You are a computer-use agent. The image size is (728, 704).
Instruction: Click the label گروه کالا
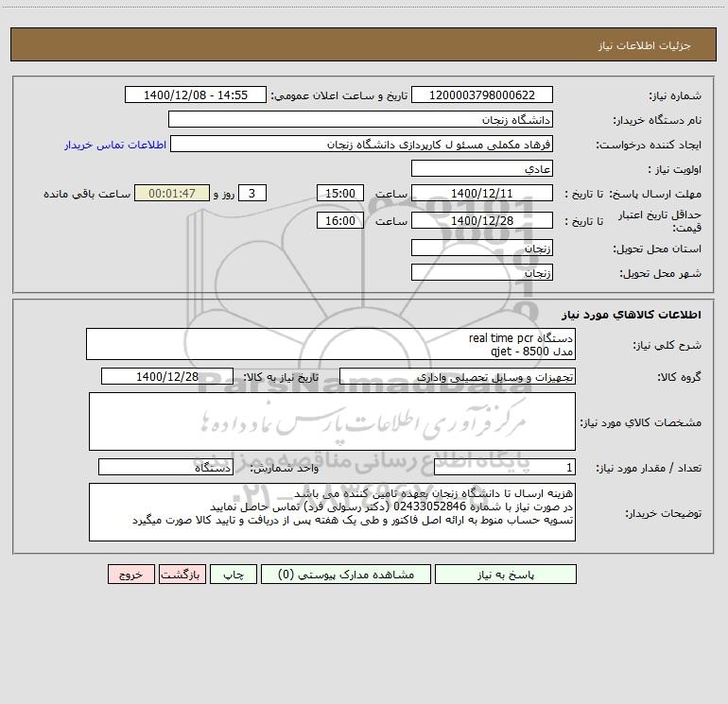pos(679,377)
